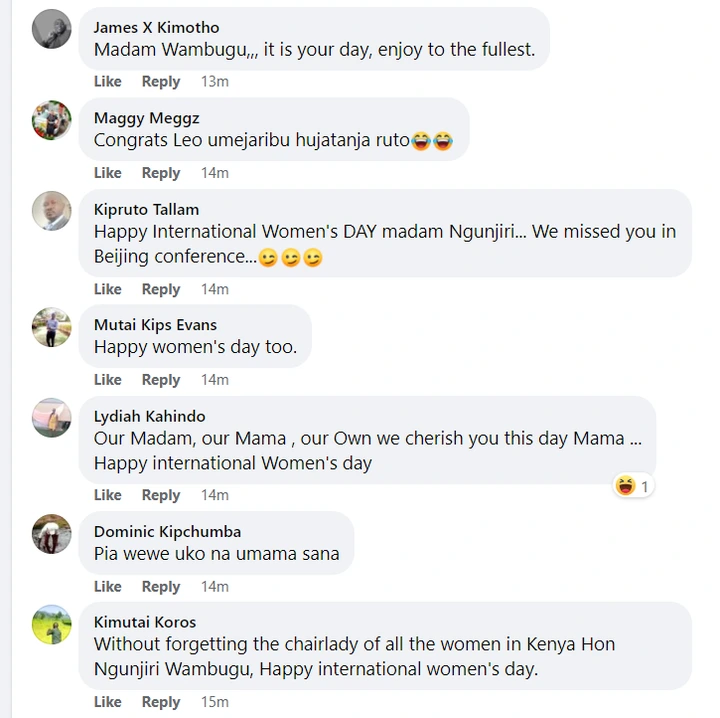The image size is (720, 718).
Task: Open James X Kimotho's profile picture
Action: point(52,29)
